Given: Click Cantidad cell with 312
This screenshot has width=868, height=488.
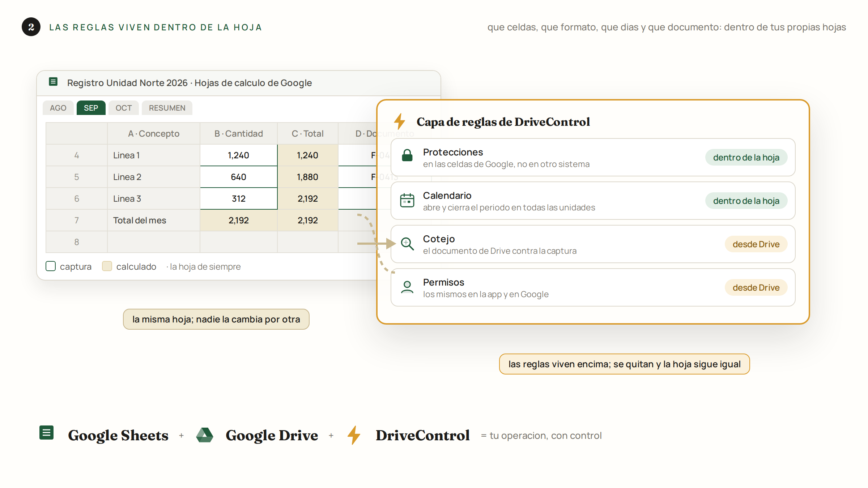Looking at the screenshot, I should (239, 198).
